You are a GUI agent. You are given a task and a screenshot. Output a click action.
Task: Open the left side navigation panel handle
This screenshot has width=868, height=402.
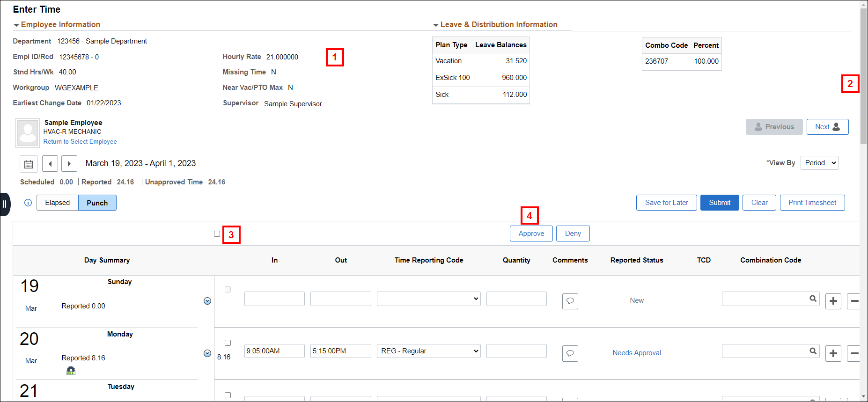point(5,204)
